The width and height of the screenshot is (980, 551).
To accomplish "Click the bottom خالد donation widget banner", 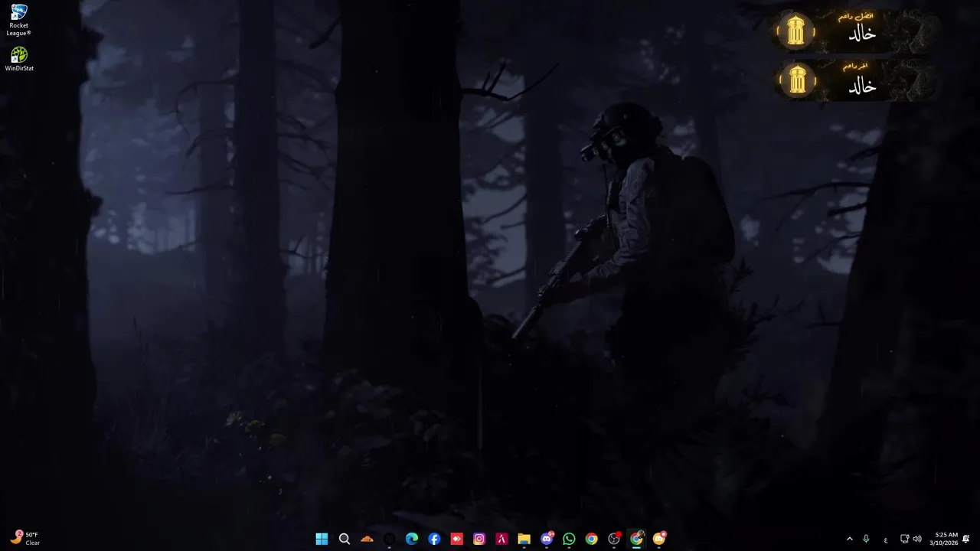I will 856,80.
